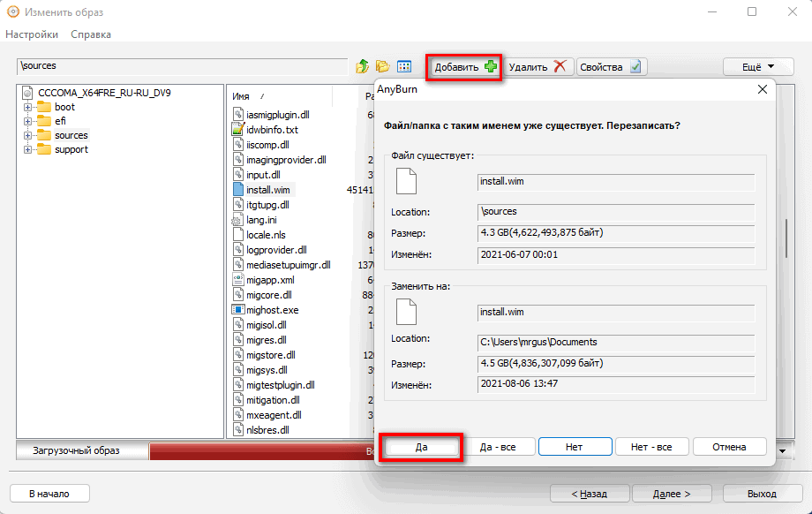Expand the efi folder node
Image resolution: width=812 pixels, height=514 pixels.
tap(27, 121)
